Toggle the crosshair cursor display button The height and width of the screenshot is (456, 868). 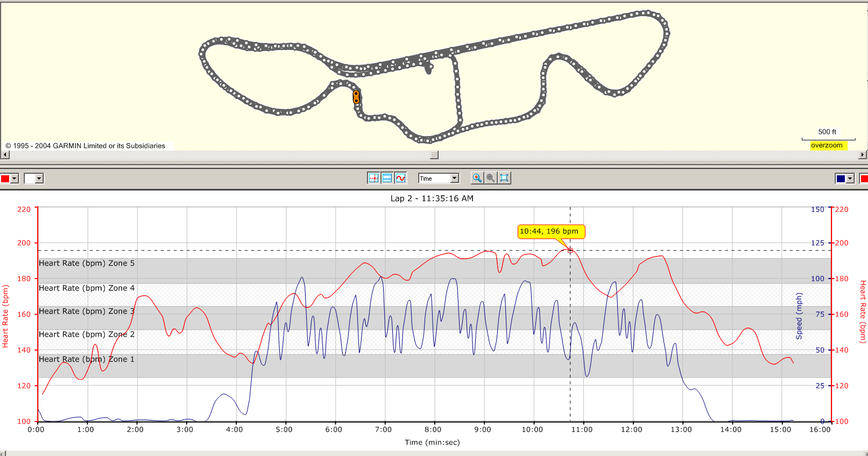pyautogui.click(x=373, y=178)
